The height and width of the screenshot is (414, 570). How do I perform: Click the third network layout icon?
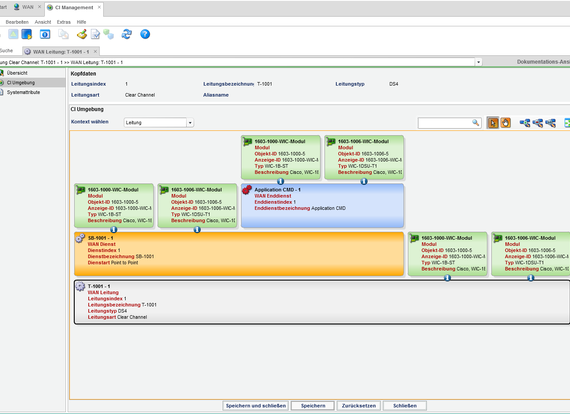(x=551, y=123)
